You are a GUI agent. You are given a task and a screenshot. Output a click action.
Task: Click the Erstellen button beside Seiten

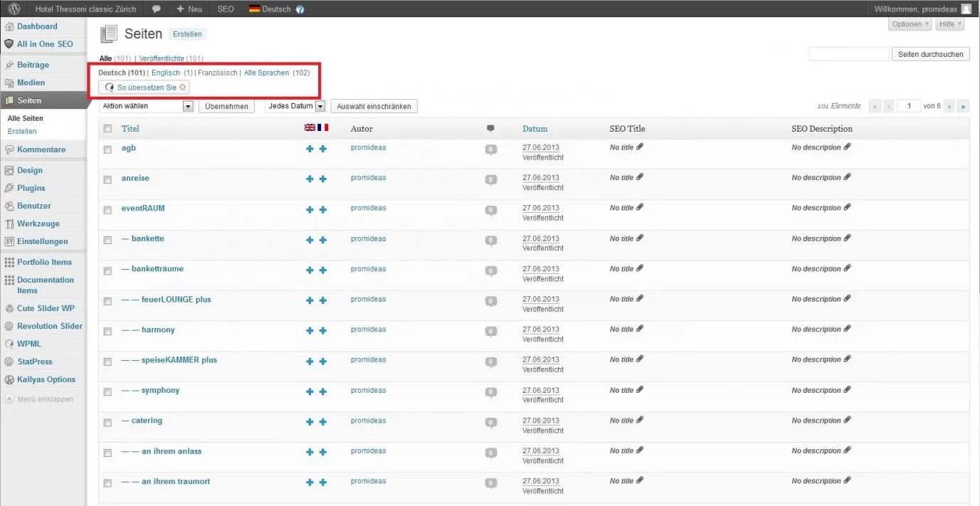(187, 34)
